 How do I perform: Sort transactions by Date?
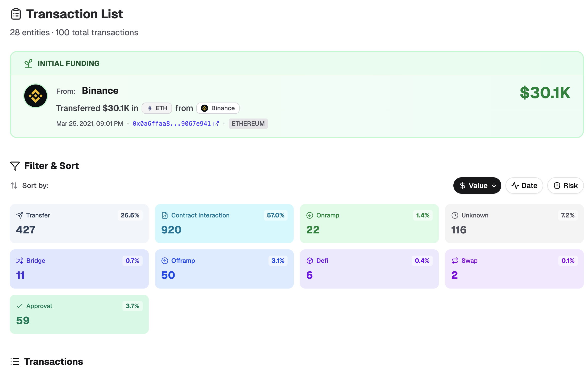click(x=524, y=185)
